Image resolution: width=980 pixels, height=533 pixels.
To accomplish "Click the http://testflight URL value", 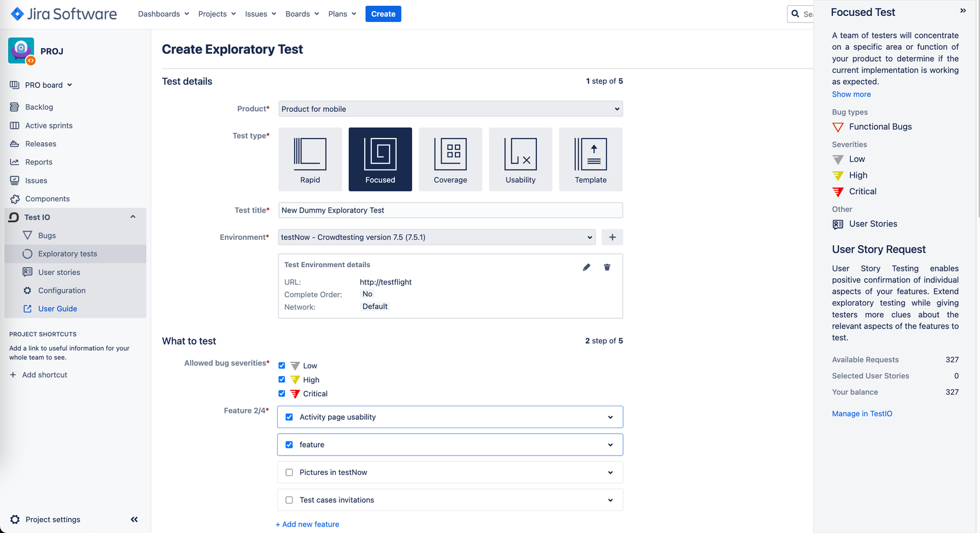I will (385, 282).
